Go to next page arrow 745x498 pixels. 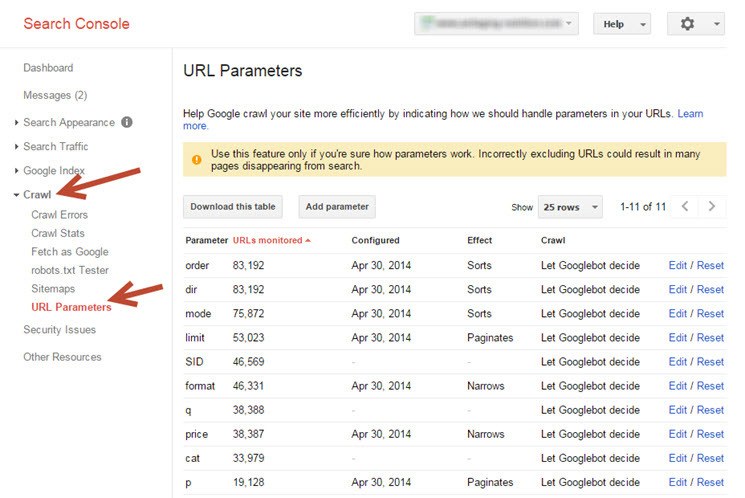[711, 206]
